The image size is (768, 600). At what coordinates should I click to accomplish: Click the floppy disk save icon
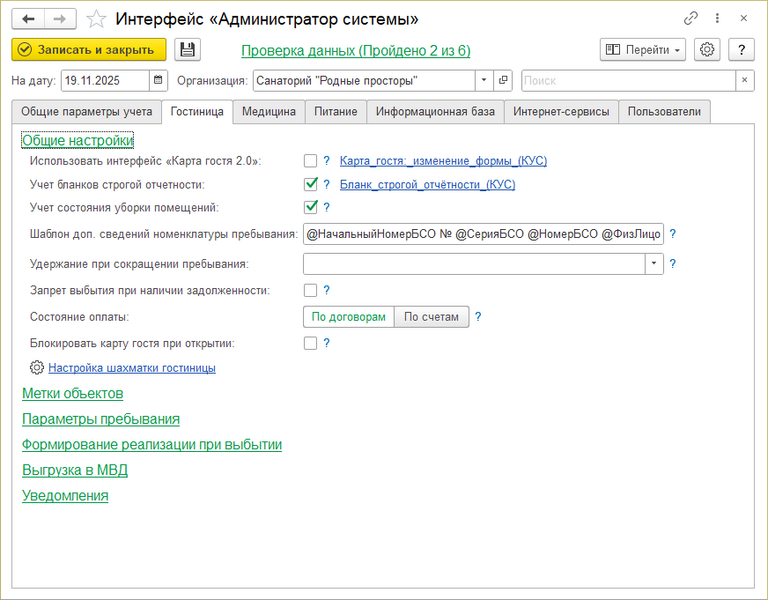[x=187, y=50]
